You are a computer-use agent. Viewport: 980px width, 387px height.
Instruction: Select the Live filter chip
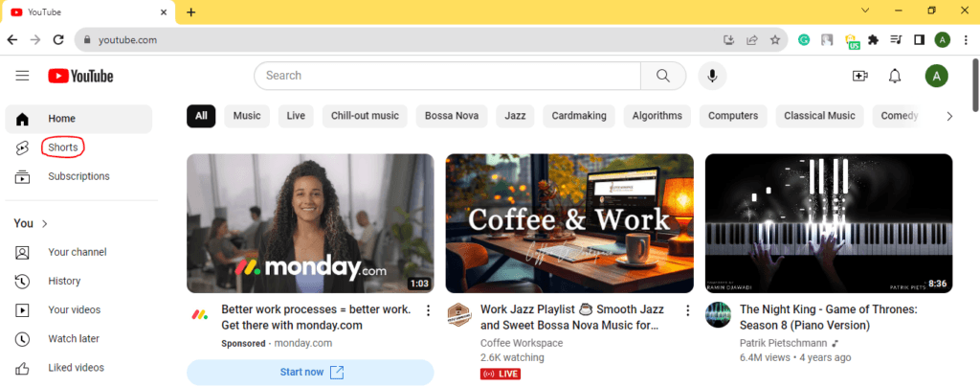296,116
